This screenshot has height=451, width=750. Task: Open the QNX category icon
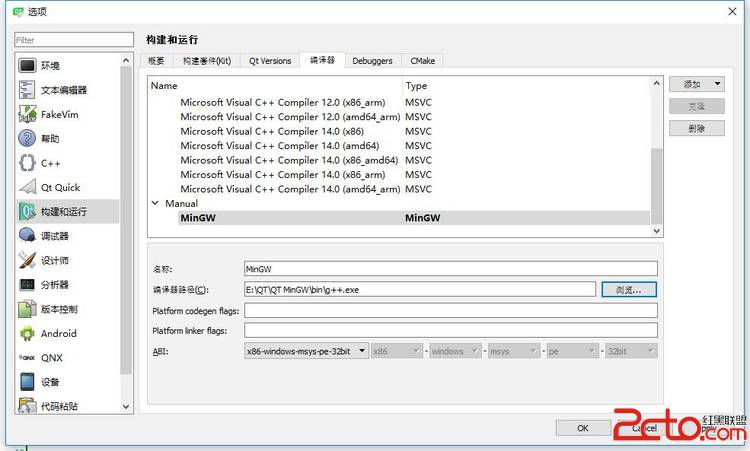tap(27, 358)
